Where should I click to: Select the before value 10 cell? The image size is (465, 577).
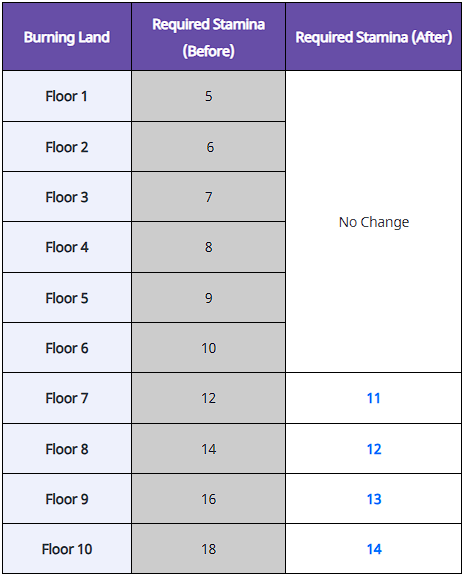point(209,348)
